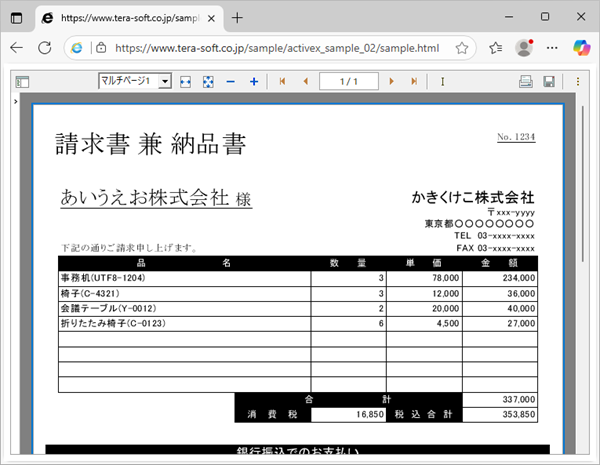Click the 請求書 兼 納品書 title
The height and width of the screenshot is (465, 600).
[x=150, y=144]
